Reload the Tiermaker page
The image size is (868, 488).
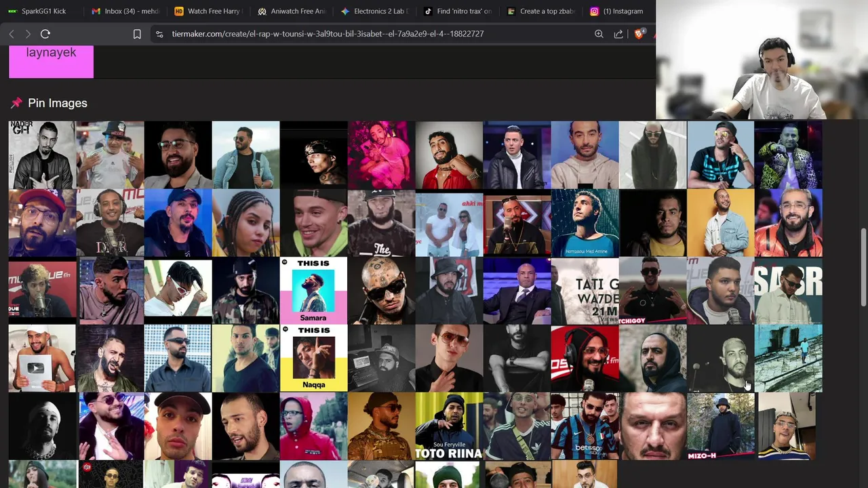(x=45, y=34)
